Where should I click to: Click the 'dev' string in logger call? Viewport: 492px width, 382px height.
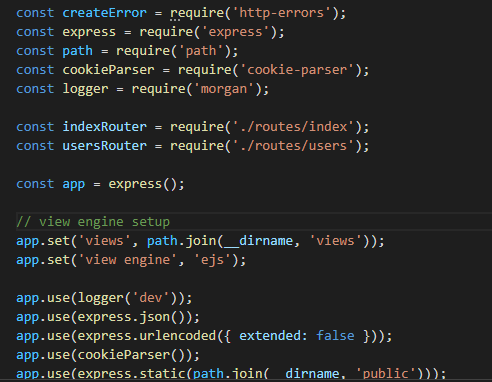point(151,298)
